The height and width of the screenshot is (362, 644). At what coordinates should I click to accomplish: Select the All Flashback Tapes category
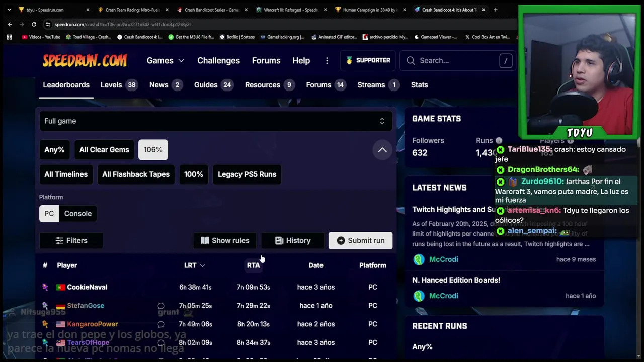coord(136,174)
